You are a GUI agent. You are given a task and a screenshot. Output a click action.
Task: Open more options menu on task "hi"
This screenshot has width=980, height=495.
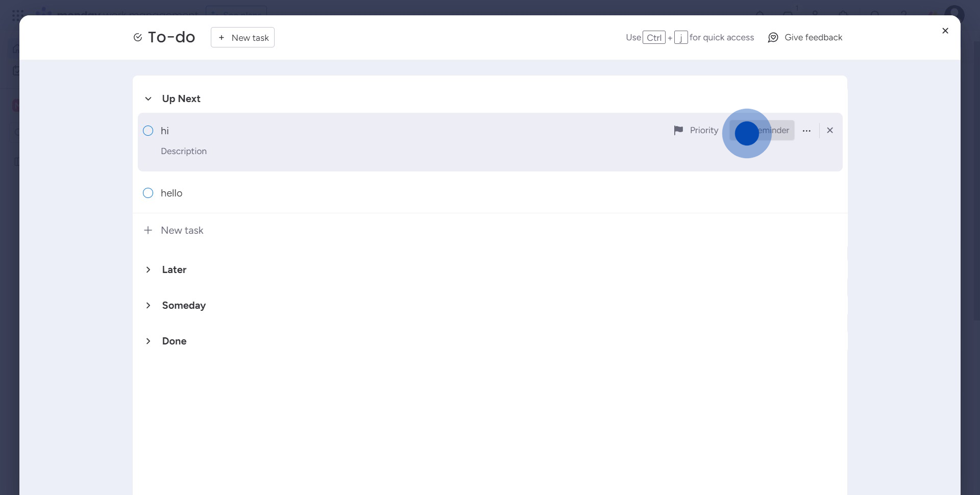(806, 131)
